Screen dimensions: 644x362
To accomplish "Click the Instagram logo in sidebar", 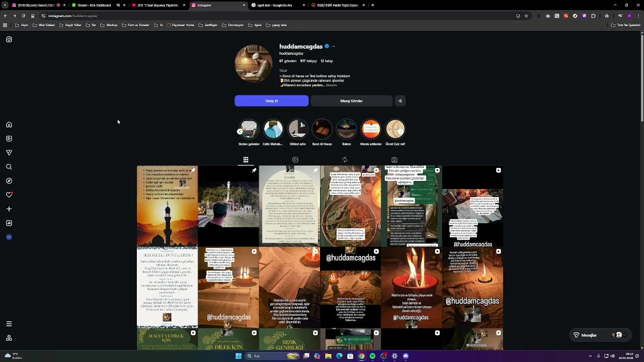I will click(x=9, y=39).
